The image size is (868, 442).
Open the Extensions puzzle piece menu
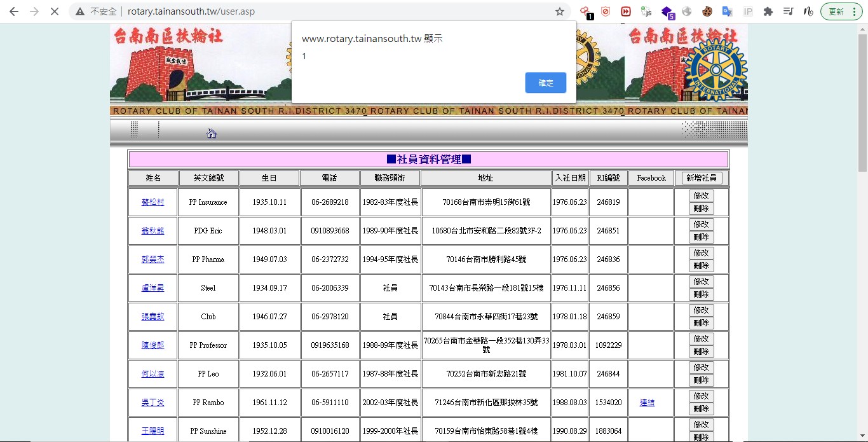coord(768,11)
